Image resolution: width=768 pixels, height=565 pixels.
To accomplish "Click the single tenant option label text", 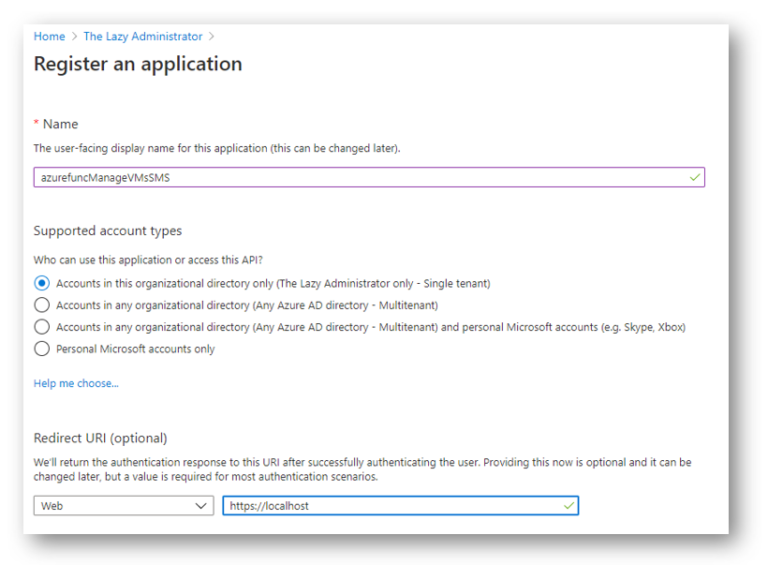I will click(273, 283).
